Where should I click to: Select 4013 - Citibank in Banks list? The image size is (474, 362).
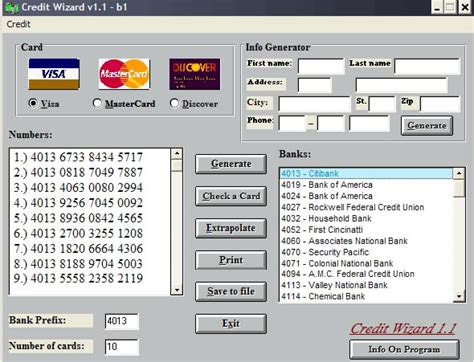[366, 173]
